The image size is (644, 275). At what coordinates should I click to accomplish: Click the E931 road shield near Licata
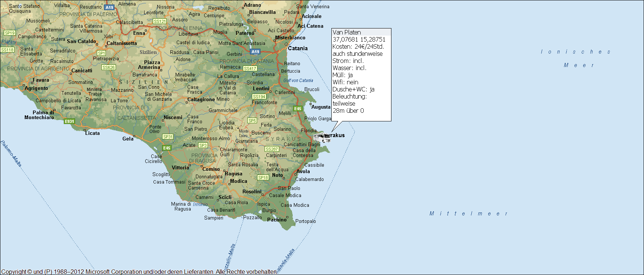tap(69, 121)
